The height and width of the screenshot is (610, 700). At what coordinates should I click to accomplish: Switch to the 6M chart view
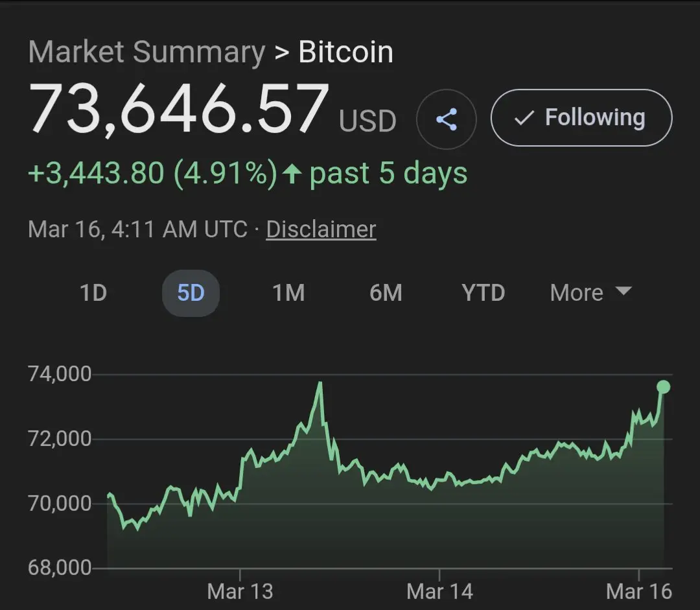(x=386, y=293)
